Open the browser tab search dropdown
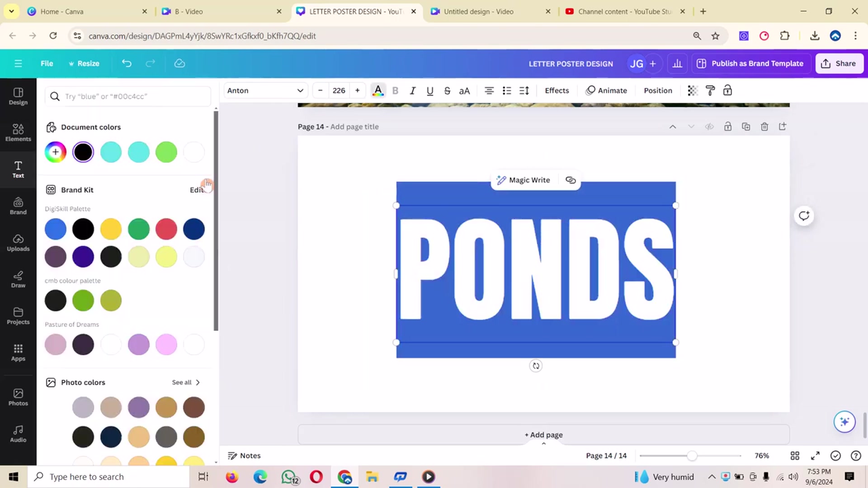 [11, 11]
